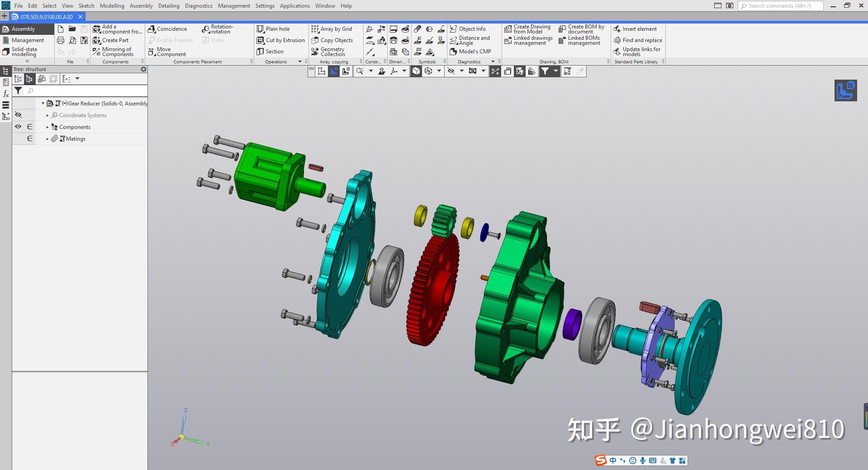Open the Assembly menu
Viewport: 868px width, 470px height.
tap(141, 5)
